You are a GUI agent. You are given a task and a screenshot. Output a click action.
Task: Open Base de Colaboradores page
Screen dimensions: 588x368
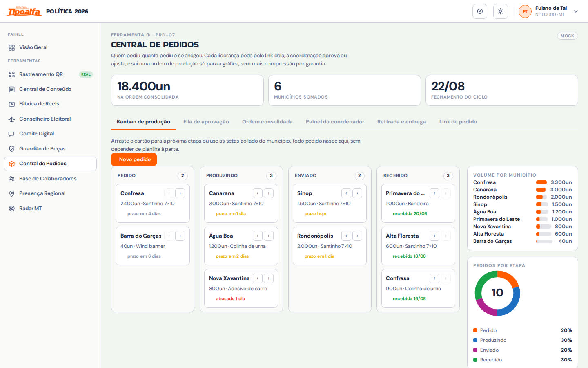click(x=50, y=179)
